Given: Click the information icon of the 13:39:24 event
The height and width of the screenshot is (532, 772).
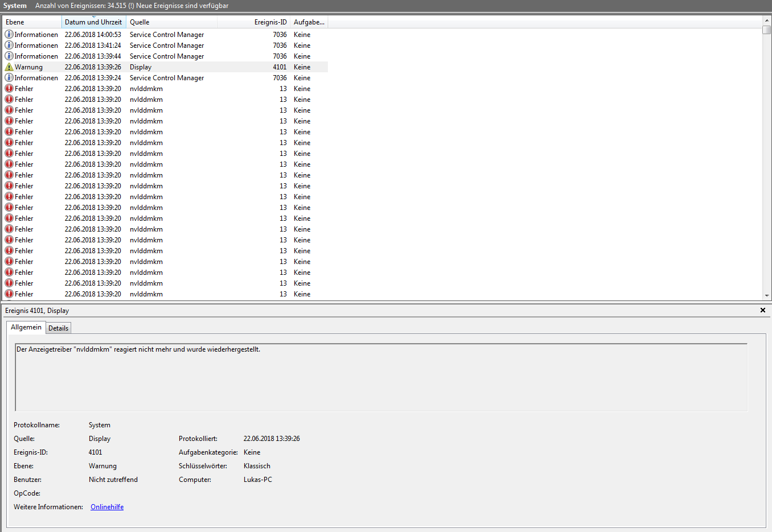Looking at the screenshot, I should click(x=9, y=77).
